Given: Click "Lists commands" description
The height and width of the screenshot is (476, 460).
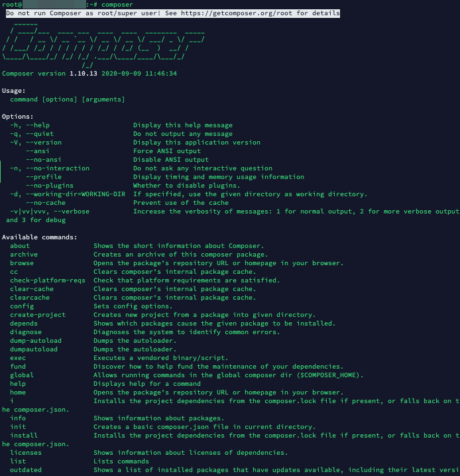Looking at the screenshot, I should coord(121,461).
